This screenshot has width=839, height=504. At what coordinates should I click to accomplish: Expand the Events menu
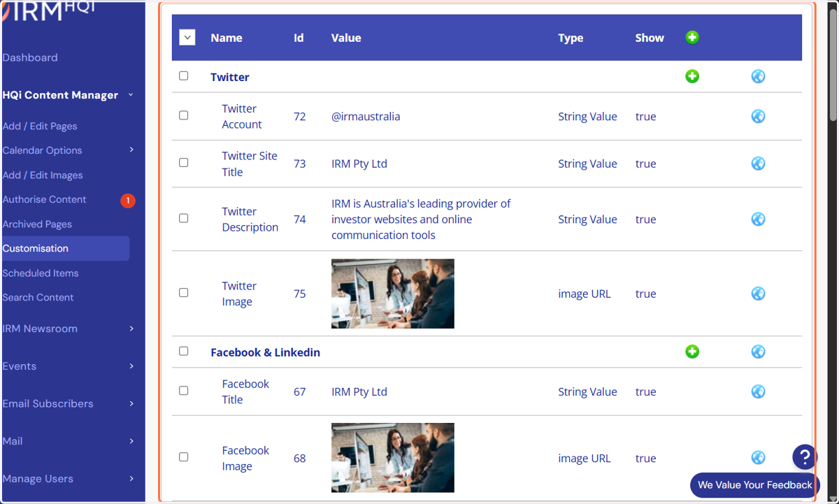tap(131, 366)
